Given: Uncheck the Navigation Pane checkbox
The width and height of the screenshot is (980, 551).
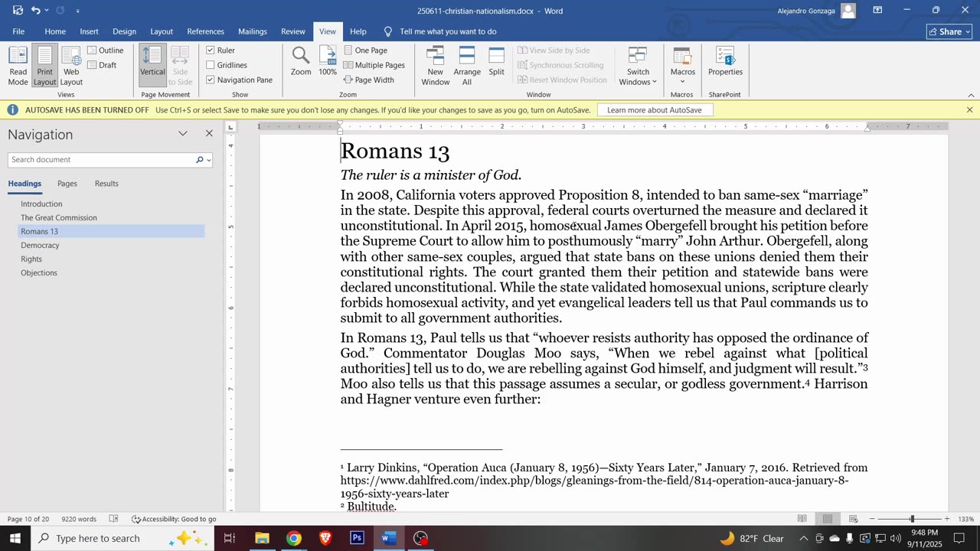Looking at the screenshot, I should pyautogui.click(x=211, y=80).
